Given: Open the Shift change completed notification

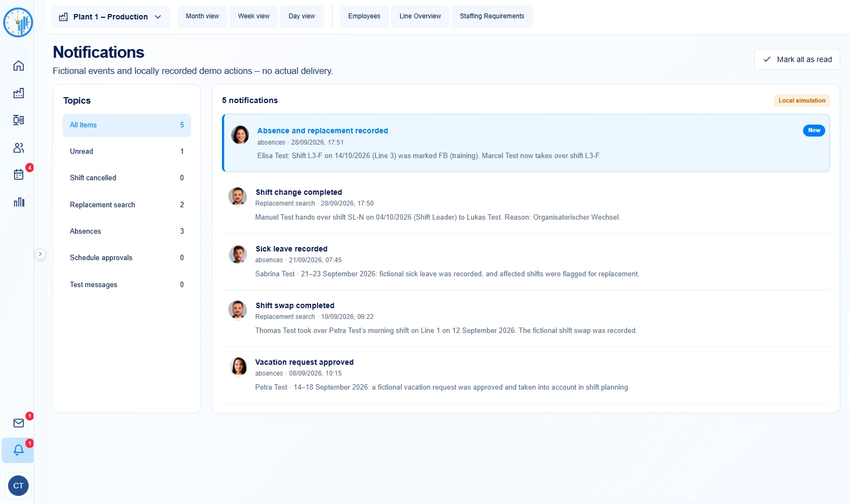Looking at the screenshot, I should [526, 205].
